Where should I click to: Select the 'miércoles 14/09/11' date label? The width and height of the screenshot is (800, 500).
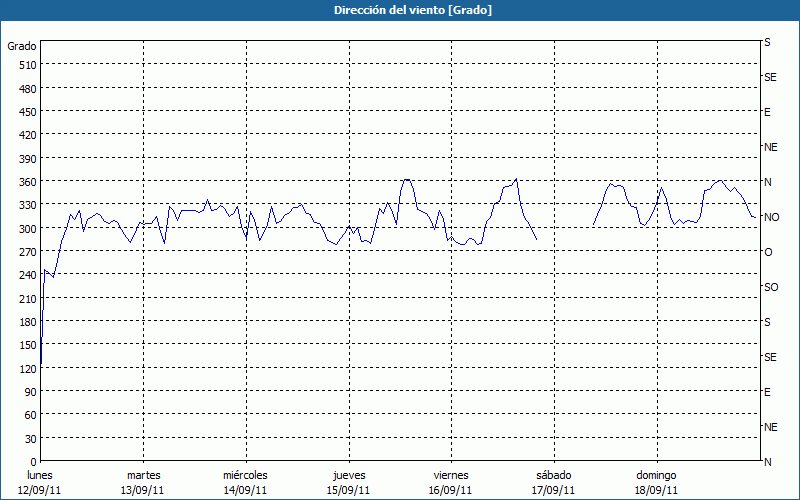pos(245,482)
